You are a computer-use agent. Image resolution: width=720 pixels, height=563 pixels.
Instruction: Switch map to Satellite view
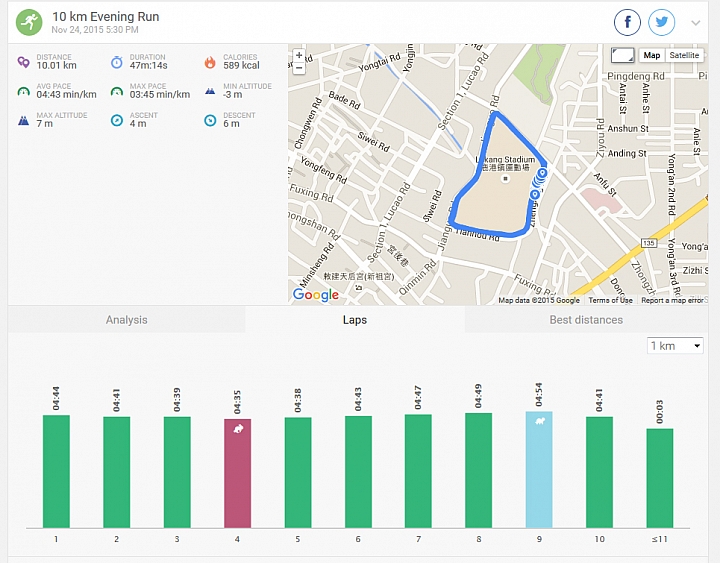coord(684,55)
